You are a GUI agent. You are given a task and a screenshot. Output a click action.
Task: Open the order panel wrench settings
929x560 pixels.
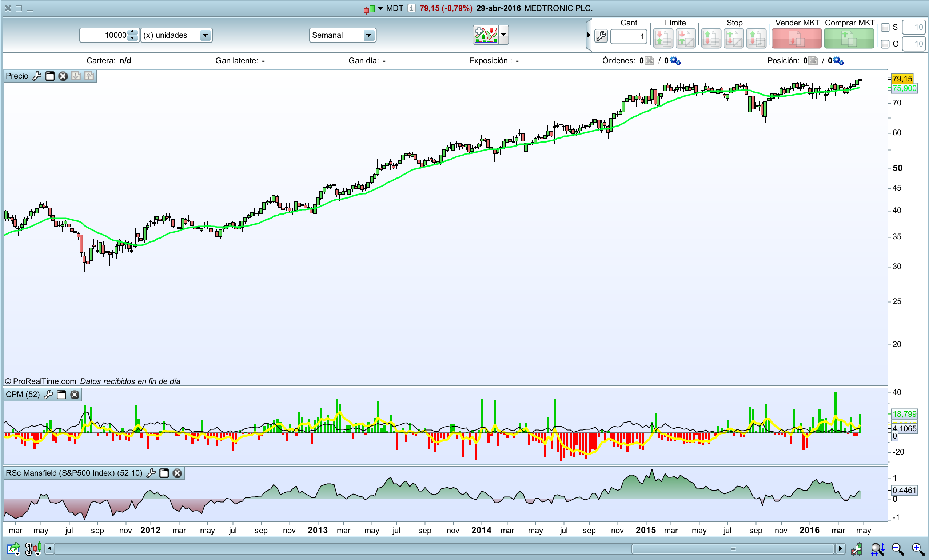tap(601, 36)
